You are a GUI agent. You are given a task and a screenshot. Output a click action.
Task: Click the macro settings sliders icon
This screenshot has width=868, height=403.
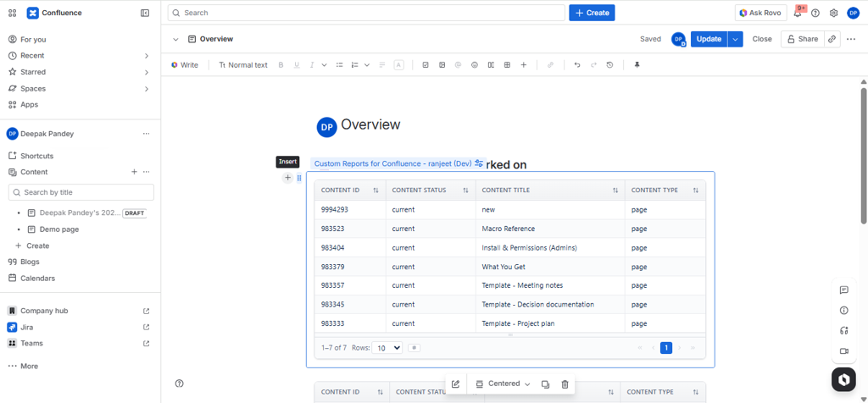point(480,163)
